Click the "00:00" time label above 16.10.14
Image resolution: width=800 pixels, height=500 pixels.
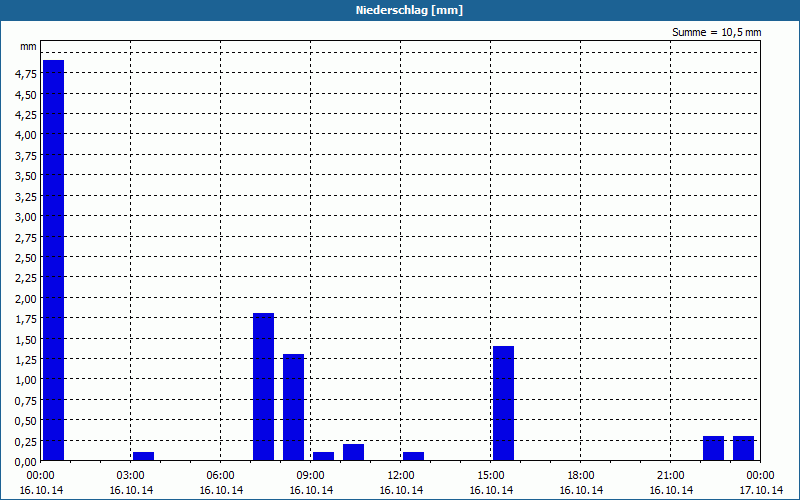40,476
